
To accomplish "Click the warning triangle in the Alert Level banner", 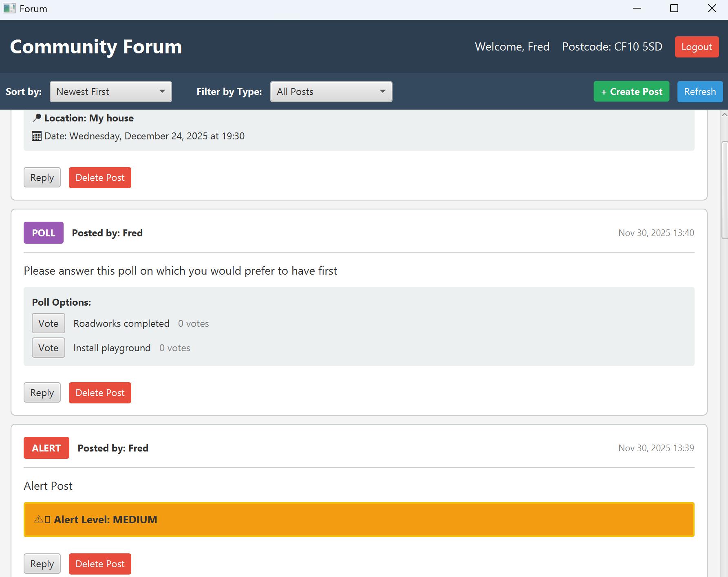I will pos(38,519).
